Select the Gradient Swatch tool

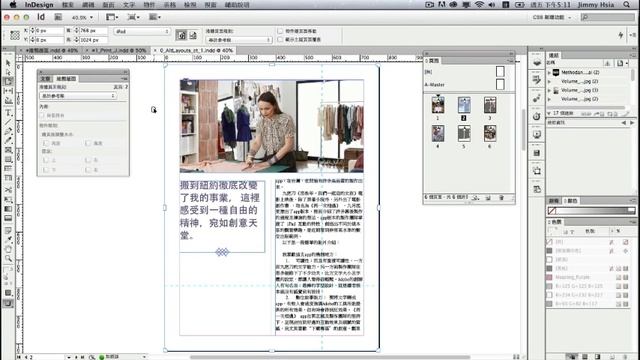click(8, 209)
